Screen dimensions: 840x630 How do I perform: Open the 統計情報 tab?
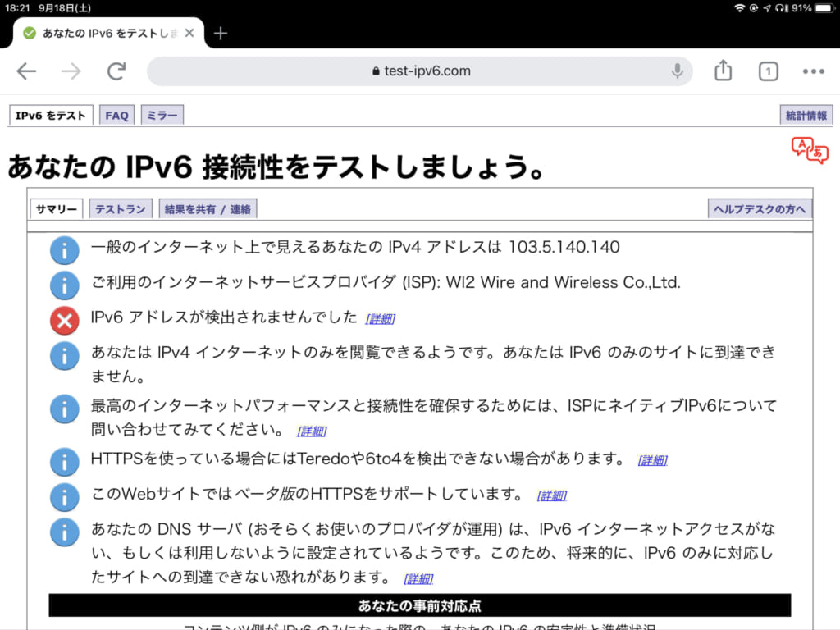tap(805, 116)
